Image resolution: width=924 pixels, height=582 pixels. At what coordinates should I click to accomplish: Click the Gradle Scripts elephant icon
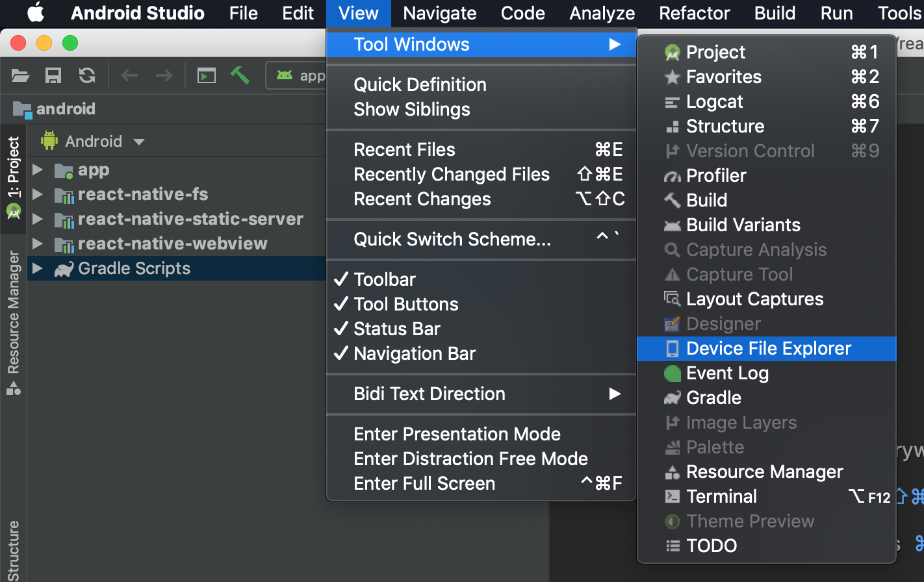pos(64,269)
